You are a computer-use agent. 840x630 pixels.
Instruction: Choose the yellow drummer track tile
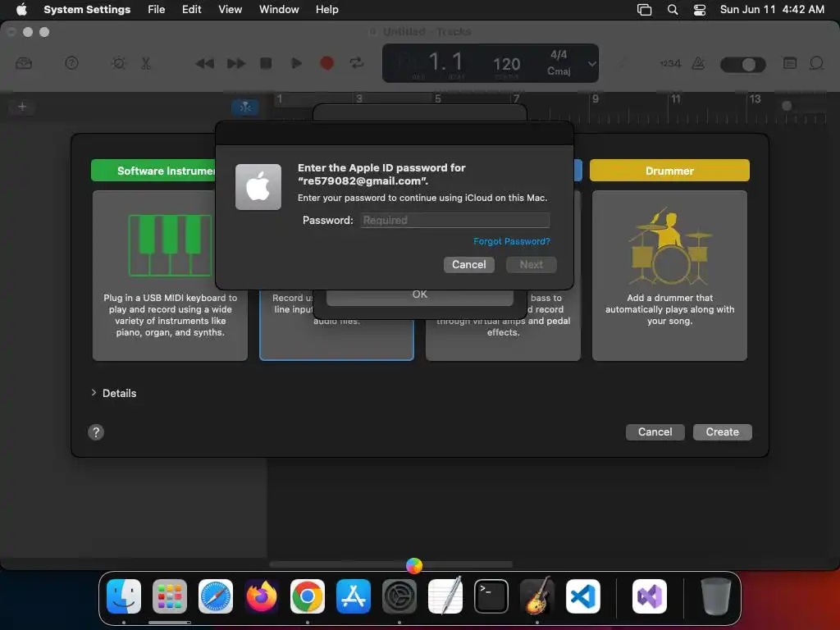[669, 276]
